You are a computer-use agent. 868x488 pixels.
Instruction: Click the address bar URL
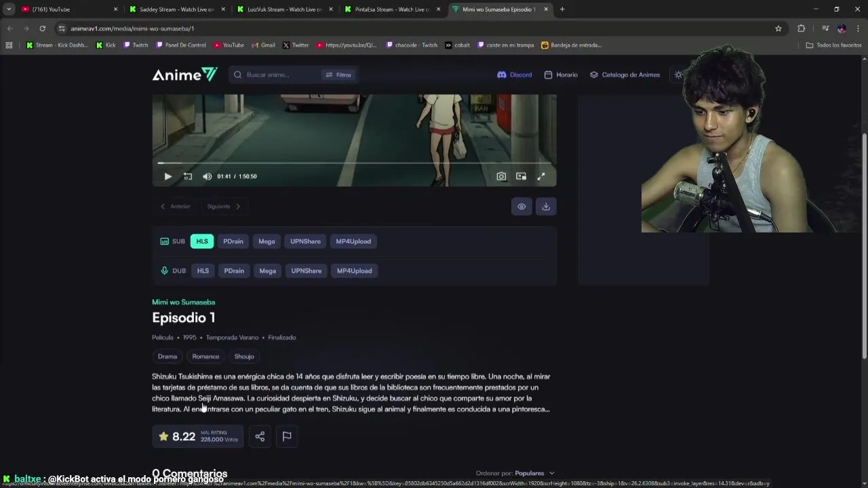132,28
